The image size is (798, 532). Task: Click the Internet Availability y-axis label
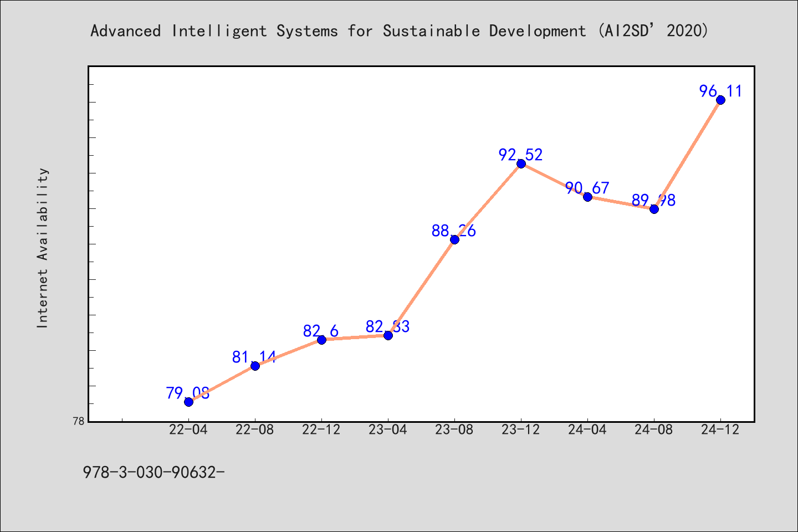[43, 248]
